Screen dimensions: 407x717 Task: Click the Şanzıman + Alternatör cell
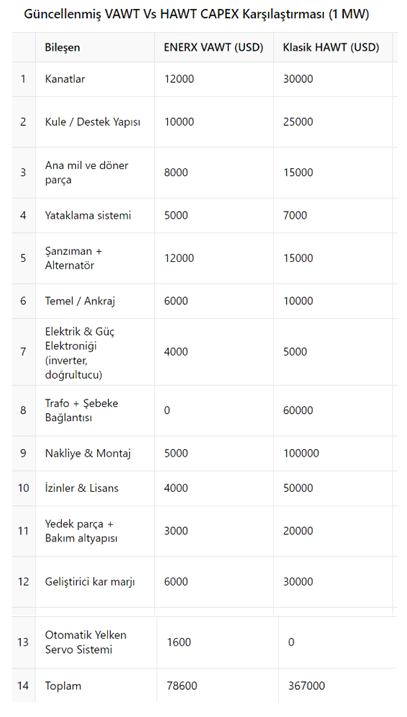[x=95, y=258]
